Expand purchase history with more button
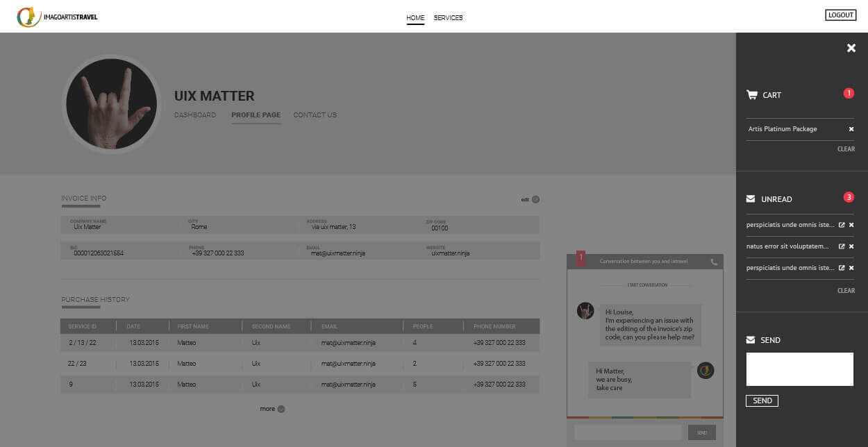This screenshot has width=868, height=447. 272,409
